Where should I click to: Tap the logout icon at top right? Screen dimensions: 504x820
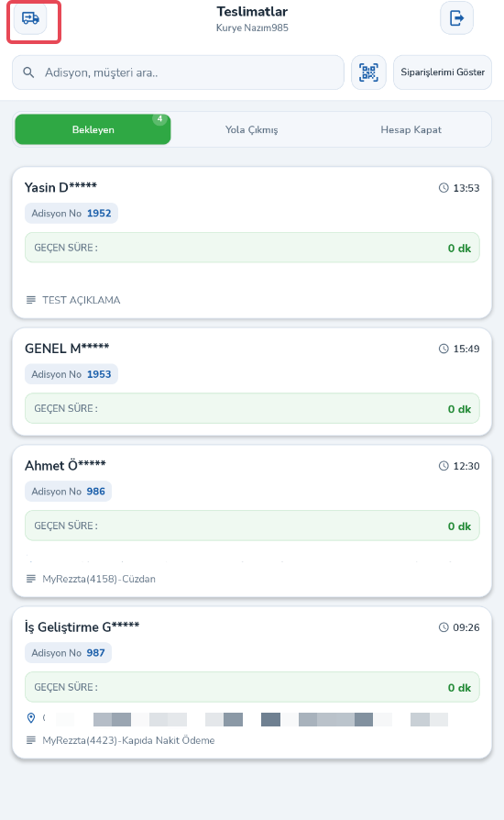pos(456,19)
